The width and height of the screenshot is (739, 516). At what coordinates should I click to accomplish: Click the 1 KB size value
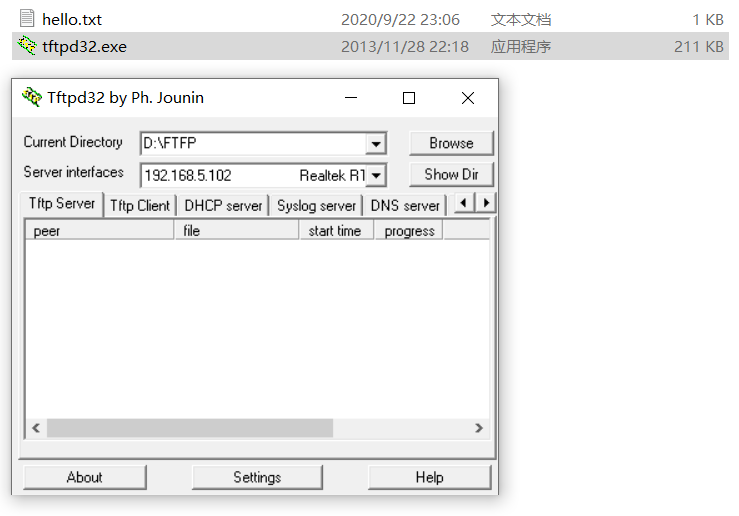coord(707,19)
